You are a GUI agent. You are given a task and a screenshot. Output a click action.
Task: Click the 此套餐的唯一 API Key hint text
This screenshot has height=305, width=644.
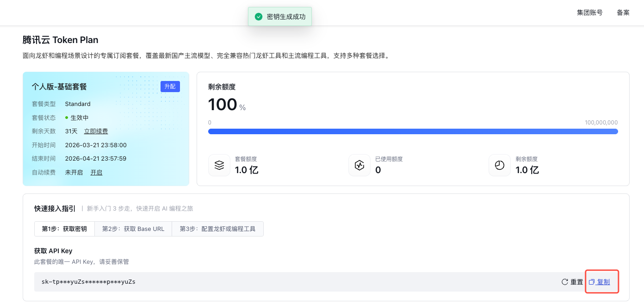[81, 262]
